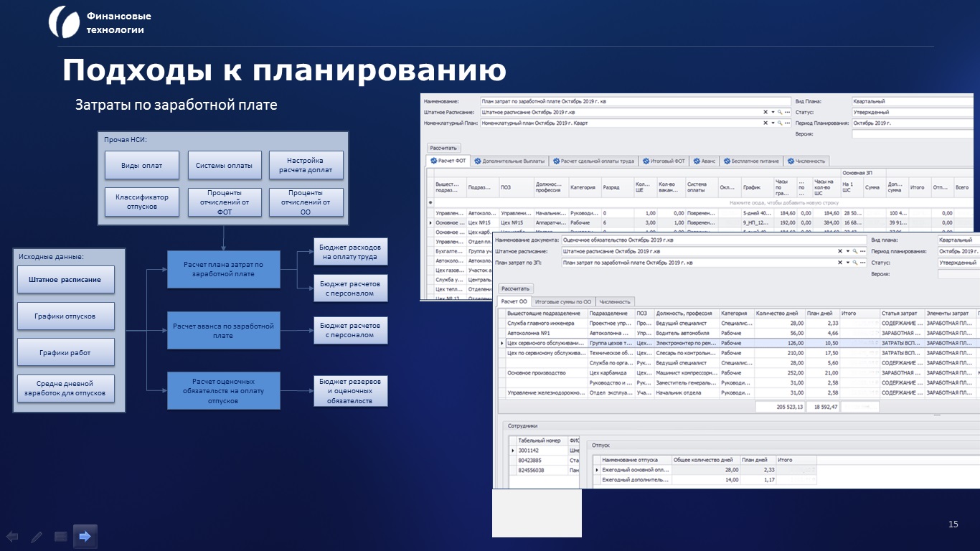Ellipsis button of План затрат по ЗП field
Image resolution: width=980 pixels, height=551 pixels.
tap(864, 263)
